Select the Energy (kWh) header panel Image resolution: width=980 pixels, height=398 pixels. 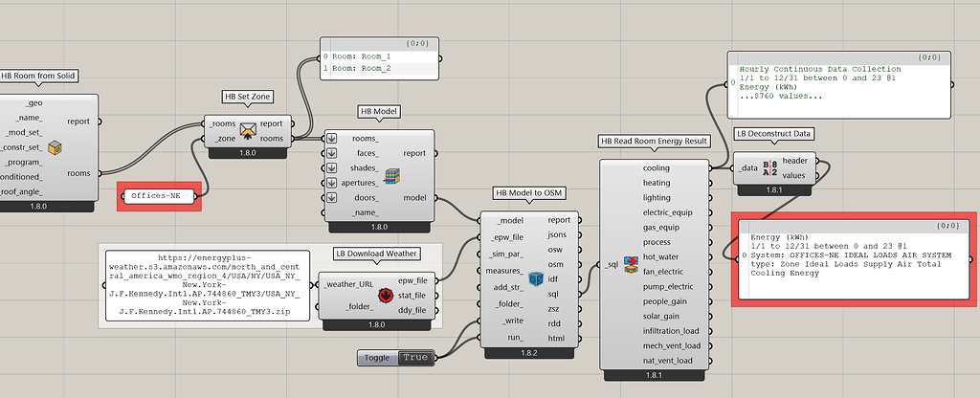click(854, 259)
